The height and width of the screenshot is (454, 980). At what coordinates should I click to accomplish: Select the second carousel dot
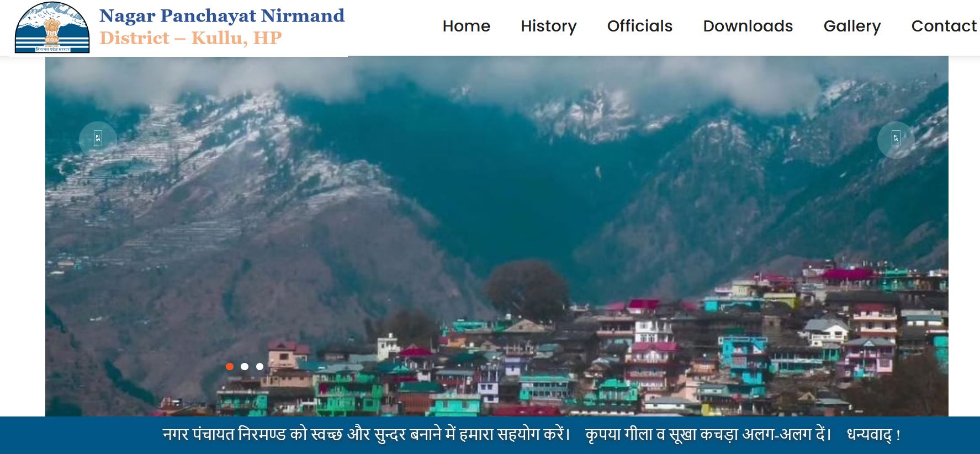tap(245, 366)
